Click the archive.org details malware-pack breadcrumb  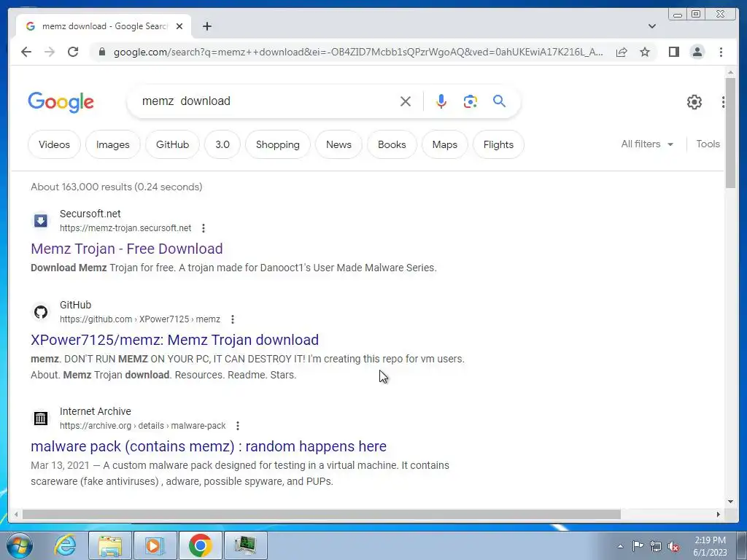click(142, 426)
